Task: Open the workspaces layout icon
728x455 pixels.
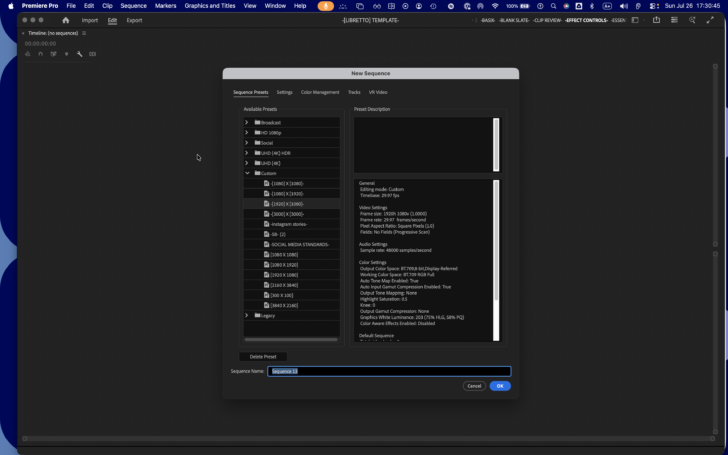Action: tap(635, 20)
